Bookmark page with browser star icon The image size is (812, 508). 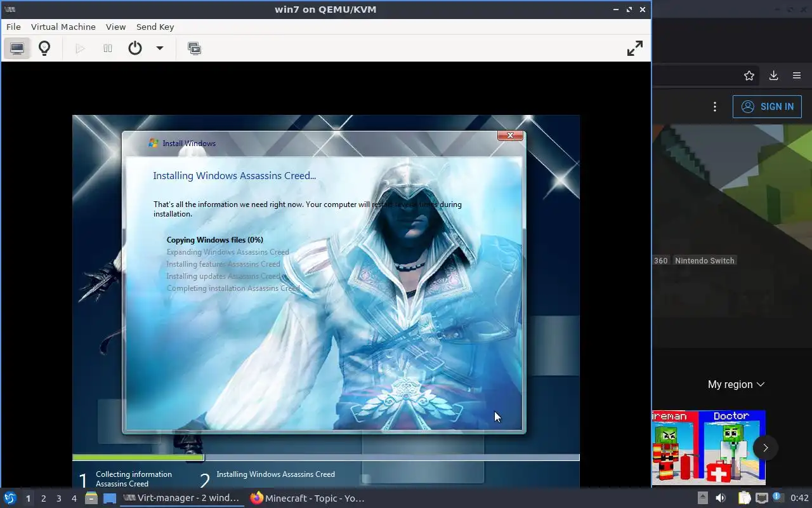coord(749,76)
